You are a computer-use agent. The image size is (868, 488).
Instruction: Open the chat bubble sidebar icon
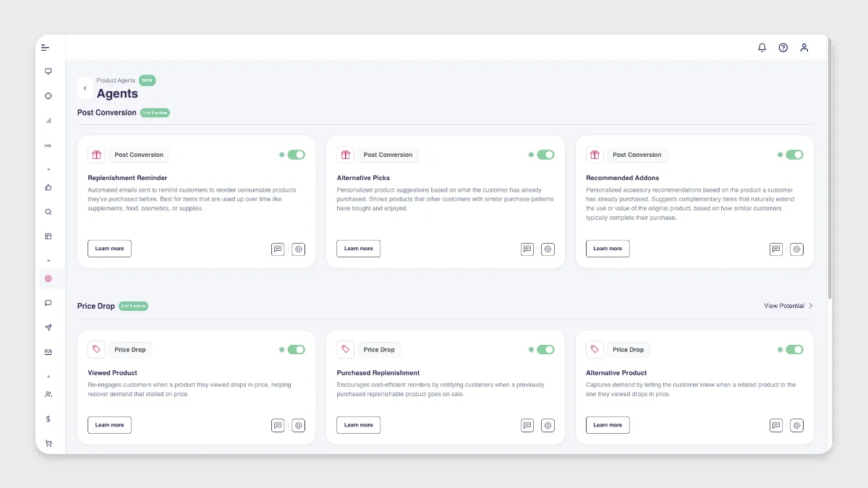(48, 303)
